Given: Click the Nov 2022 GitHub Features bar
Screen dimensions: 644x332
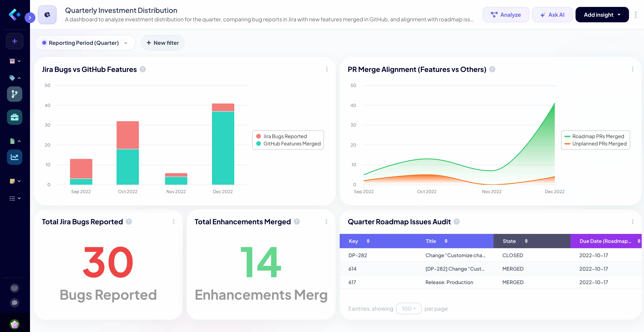Looking at the screenshot, I should (176, 181).
